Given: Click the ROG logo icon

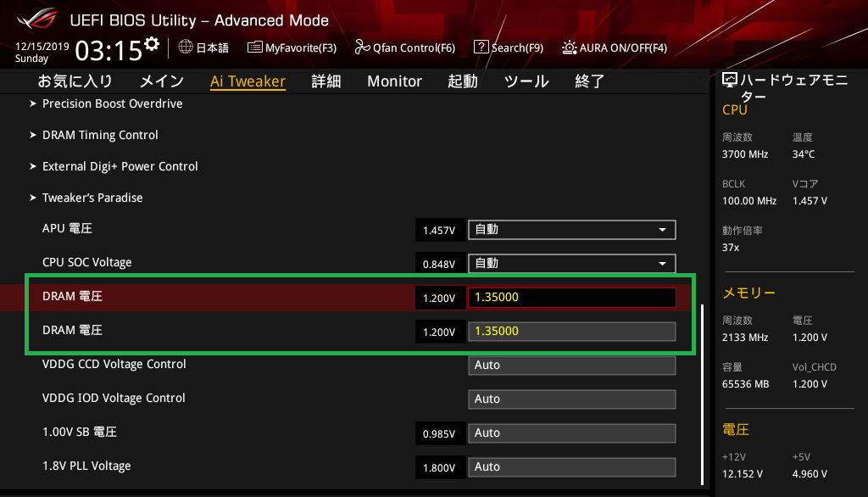Looking at the screenshot, I should [37, 18].
